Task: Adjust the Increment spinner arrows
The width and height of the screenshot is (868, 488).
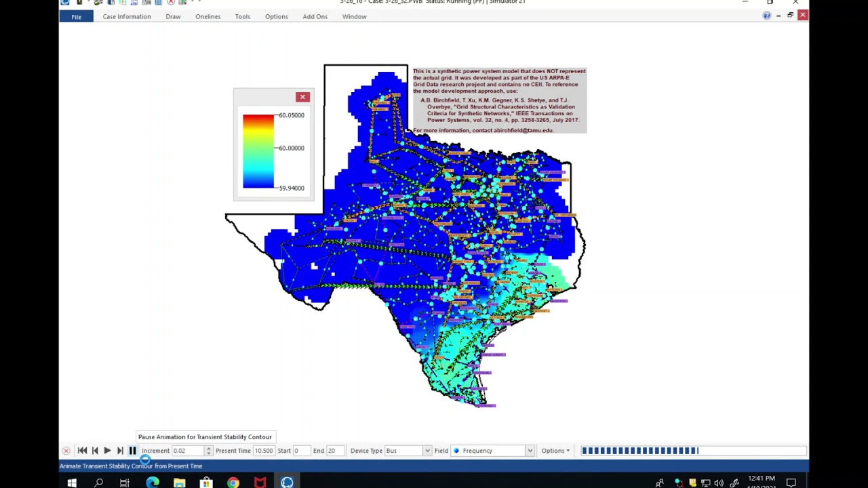Action: tap(209, 451)
